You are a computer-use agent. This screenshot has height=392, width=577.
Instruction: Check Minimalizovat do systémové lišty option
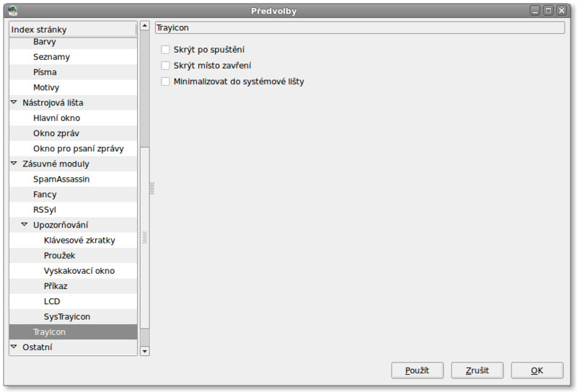pos(166,81)
